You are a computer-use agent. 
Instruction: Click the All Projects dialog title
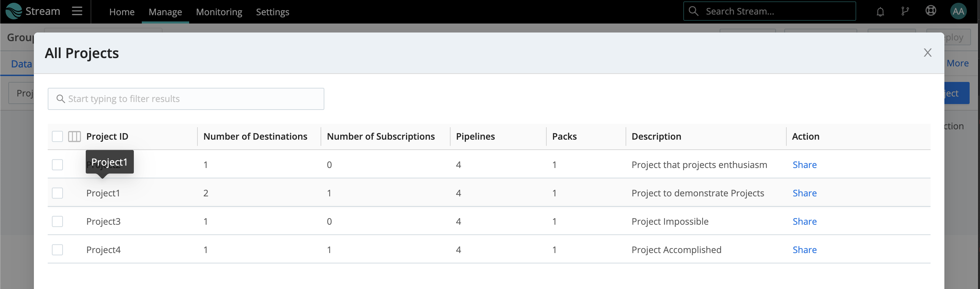click(82, 53)
